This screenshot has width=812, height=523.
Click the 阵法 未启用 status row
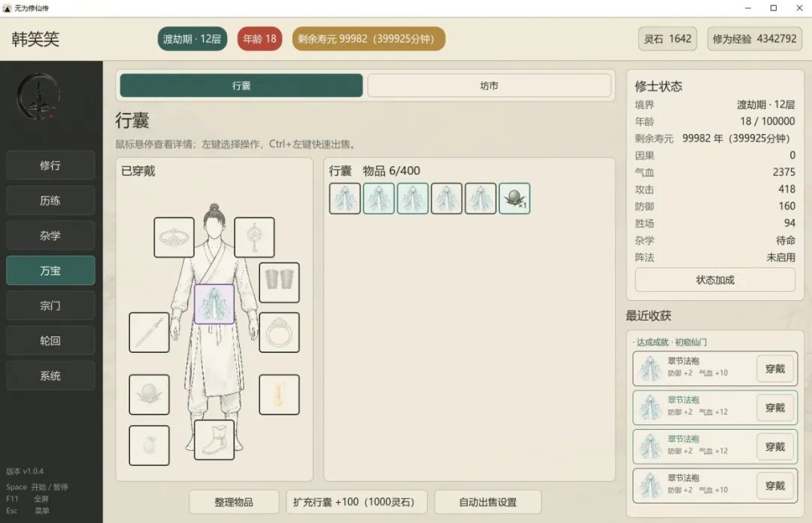coord(715,257)
